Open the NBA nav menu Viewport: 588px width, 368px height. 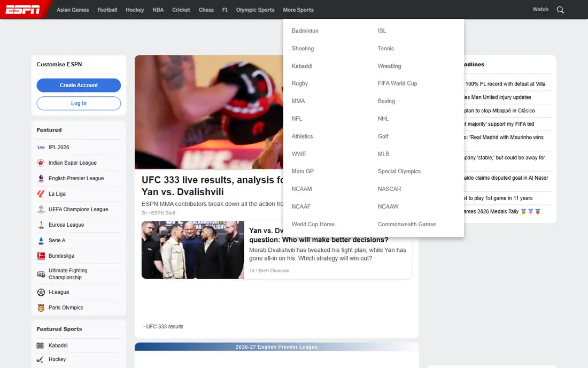158,10
